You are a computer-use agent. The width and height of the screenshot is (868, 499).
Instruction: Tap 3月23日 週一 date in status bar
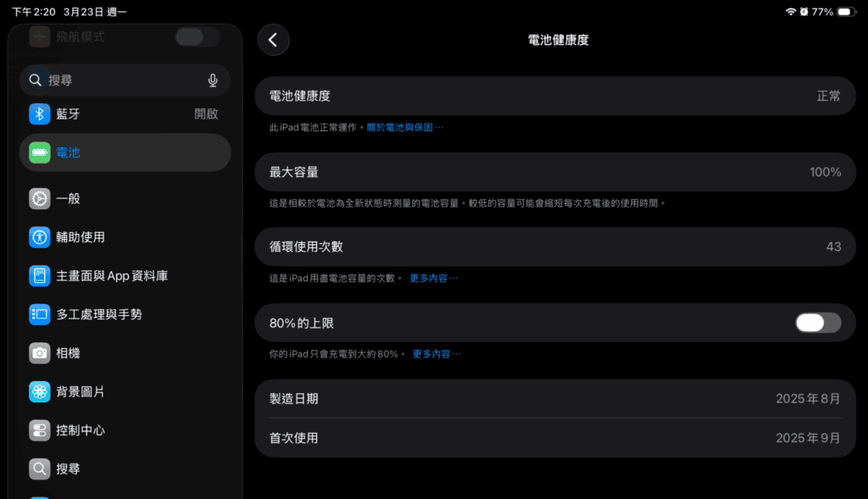tap(95, 12)
